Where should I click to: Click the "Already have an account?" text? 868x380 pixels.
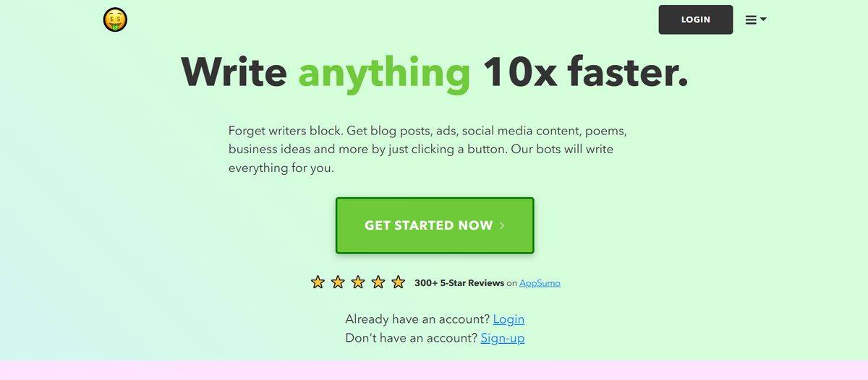coord(417,319)
